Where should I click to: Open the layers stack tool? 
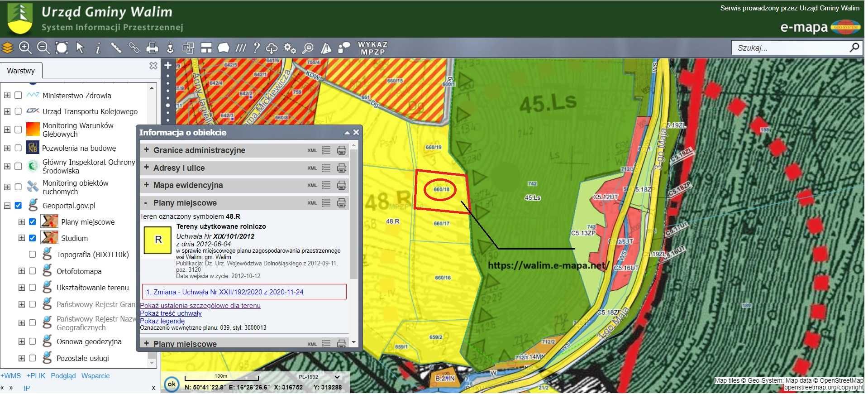click(x=8, y=48)
